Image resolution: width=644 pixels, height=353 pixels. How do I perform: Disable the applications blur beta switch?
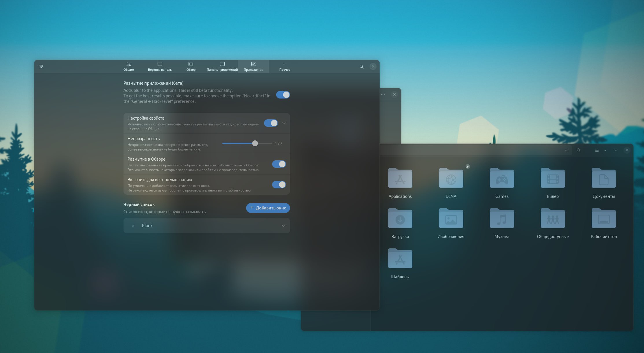(x=283, y=95)
